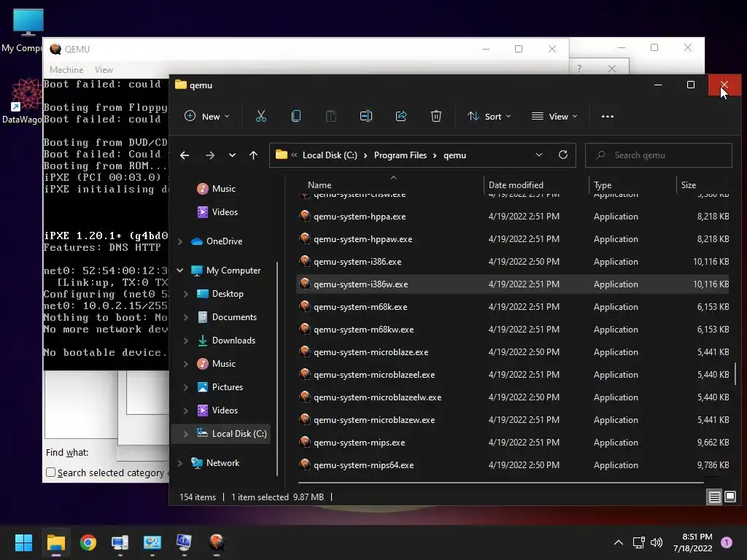Select Downloads in navigation pane
The width and height of the screenshot is (747, 560).
pos(233,341)
